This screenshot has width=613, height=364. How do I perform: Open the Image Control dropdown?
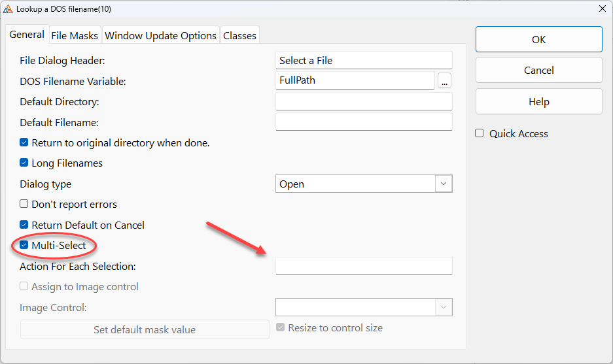click(x=444, y=307)
